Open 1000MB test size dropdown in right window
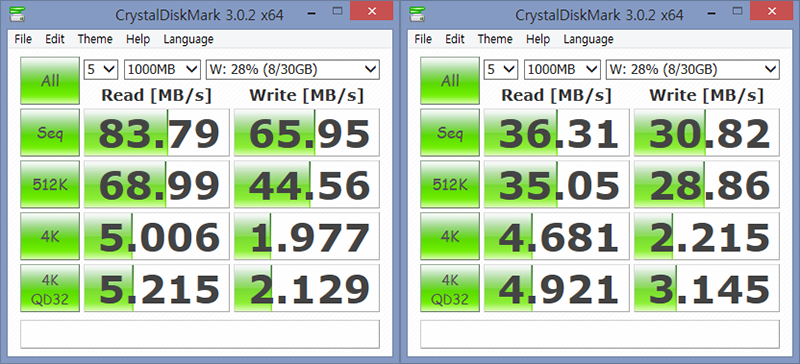This screenshot has width=800, height=364. (562, 69)
